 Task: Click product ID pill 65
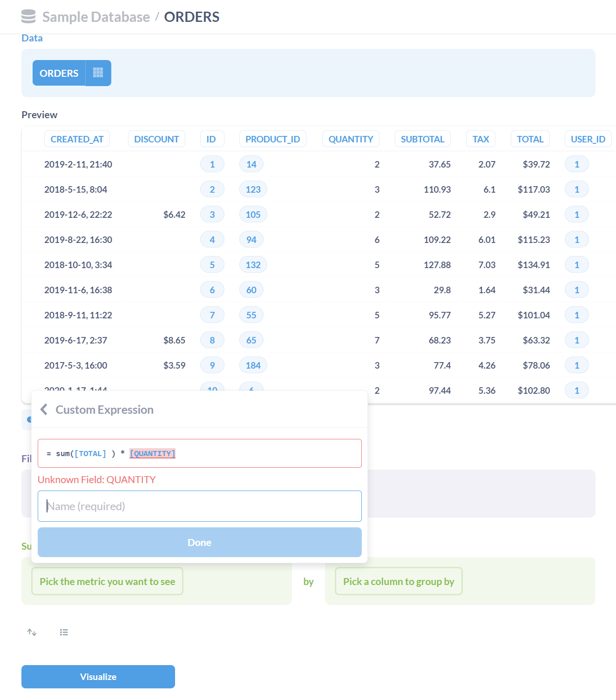(x=251, y=340)
